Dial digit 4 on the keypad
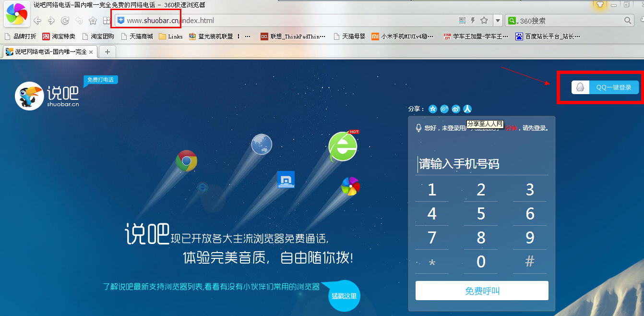This screenshot has width=644, height=316. click(432, 214)
